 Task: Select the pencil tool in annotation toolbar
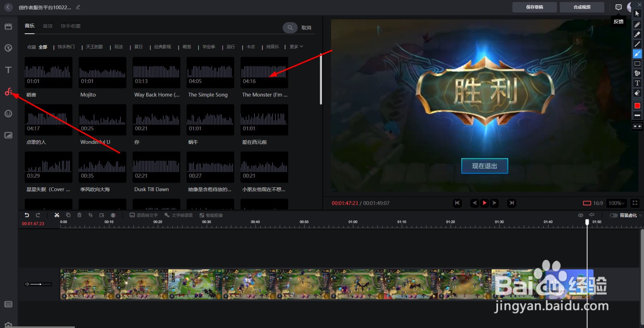(637, 25)
